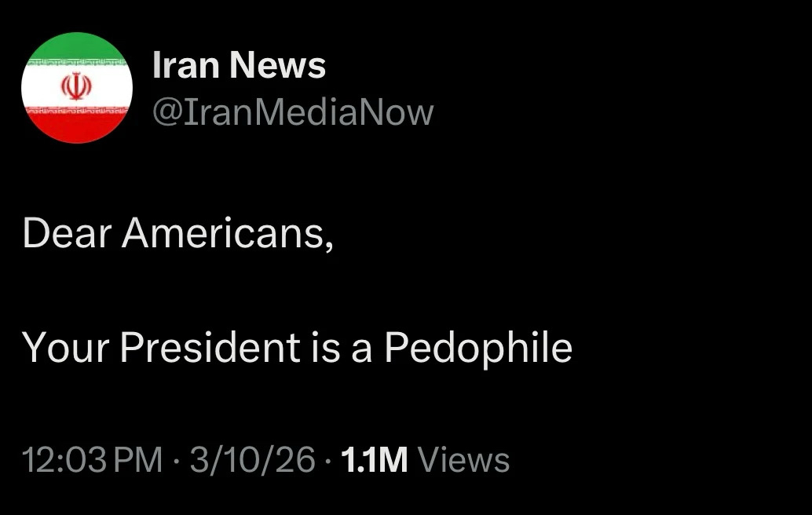Select the "Dear Americans," line of text

pyautogui.click(x=179, y=233)
